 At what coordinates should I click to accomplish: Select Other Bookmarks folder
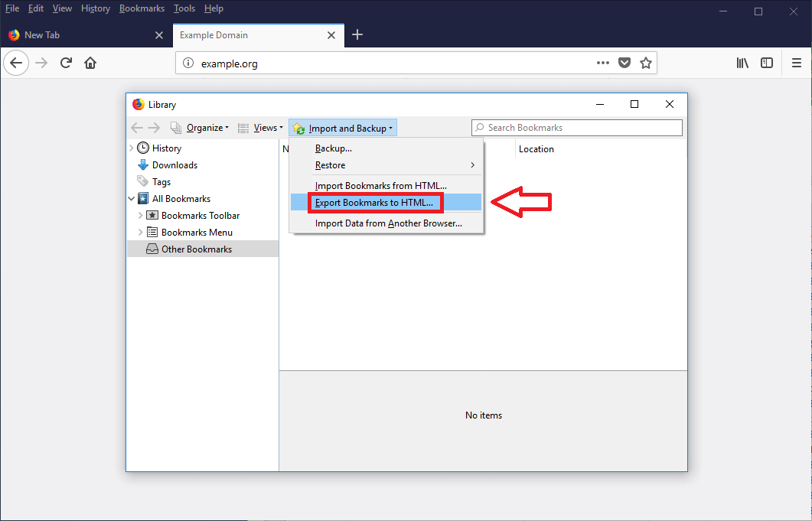click(x=203, y=249)
